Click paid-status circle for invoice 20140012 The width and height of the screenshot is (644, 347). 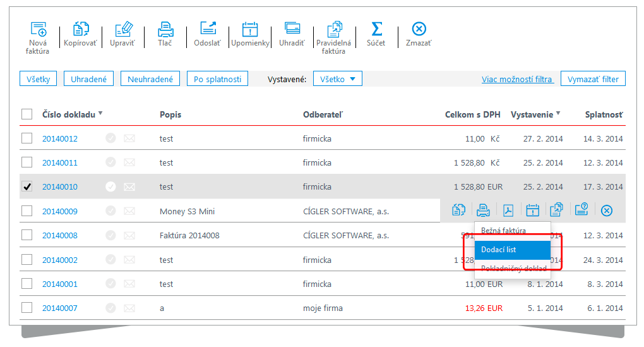pos(110,138)
